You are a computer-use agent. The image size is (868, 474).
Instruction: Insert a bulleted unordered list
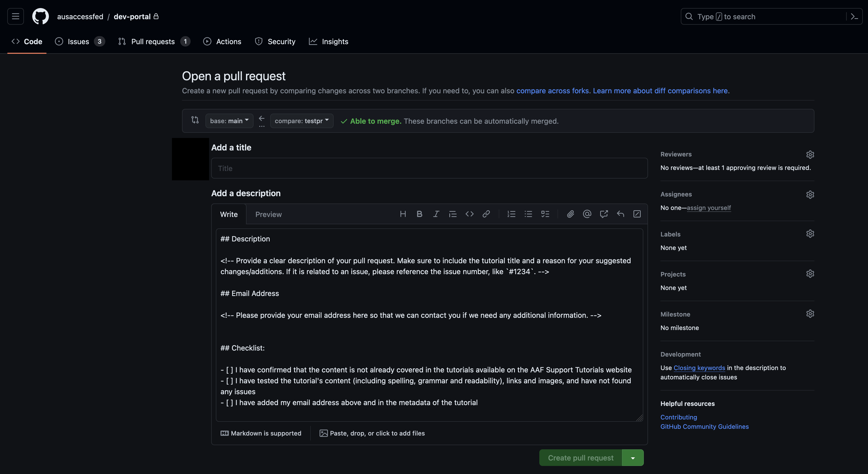(x=528, y=214)
